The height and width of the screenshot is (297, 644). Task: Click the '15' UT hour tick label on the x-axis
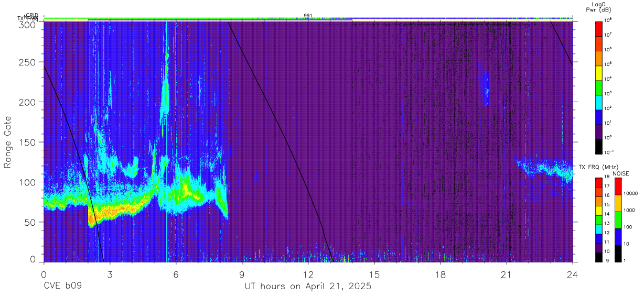point(374,274)
